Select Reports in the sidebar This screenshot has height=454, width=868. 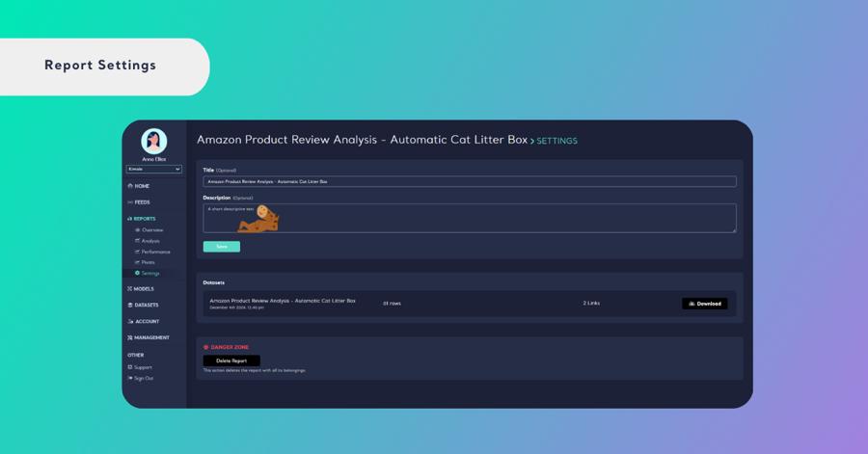coord(142,219)
